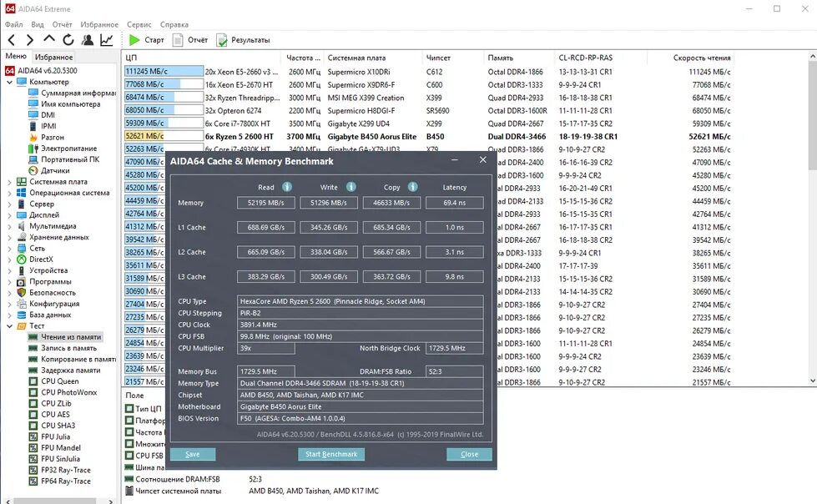Screen dimensions: 817x504
Task: Open the graph chart toolbar icon
Action: [x=107, y=39]
